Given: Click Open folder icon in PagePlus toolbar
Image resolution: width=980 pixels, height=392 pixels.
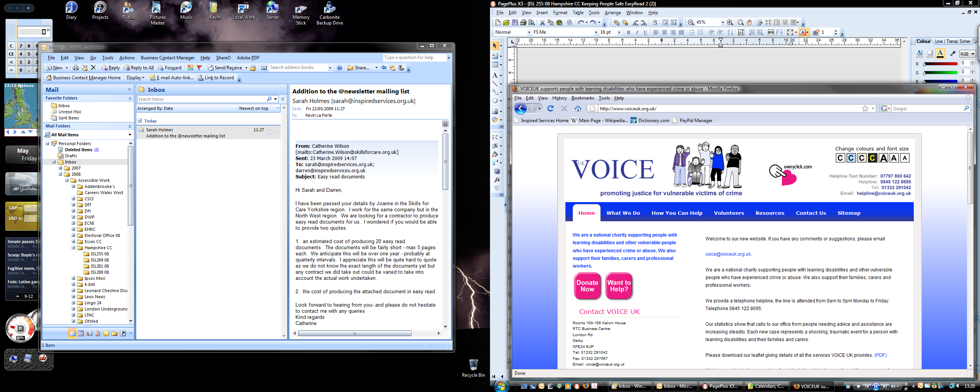Looking at the screenshot, I should (x=506, y=23).
